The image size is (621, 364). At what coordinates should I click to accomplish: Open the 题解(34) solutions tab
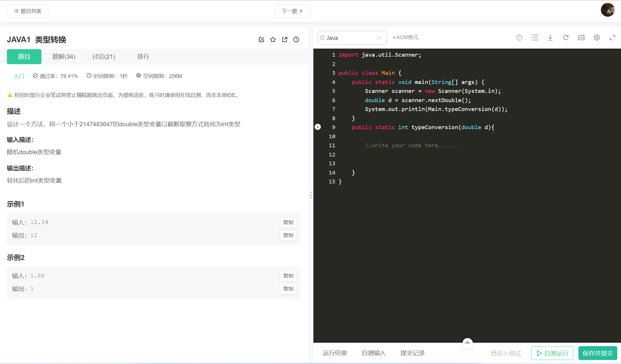[64, 57]
